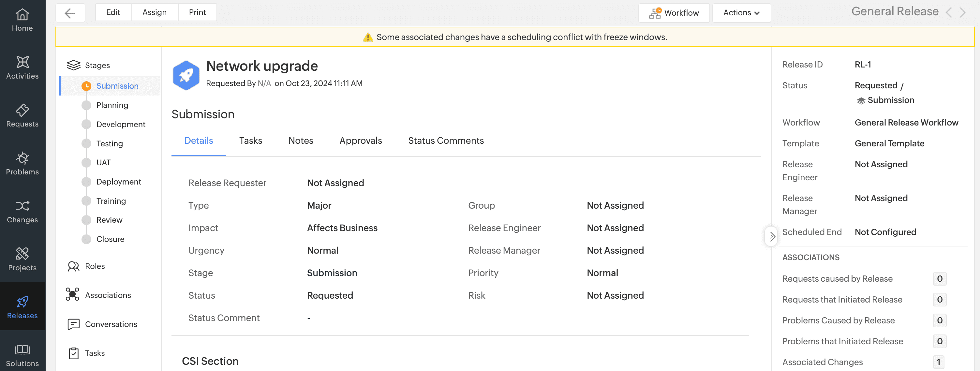The width and height of the screenshot is (980, 371).
Task: Expand the Actions dropdown menu
Action: pyautogui.click(x=741, y=13)
